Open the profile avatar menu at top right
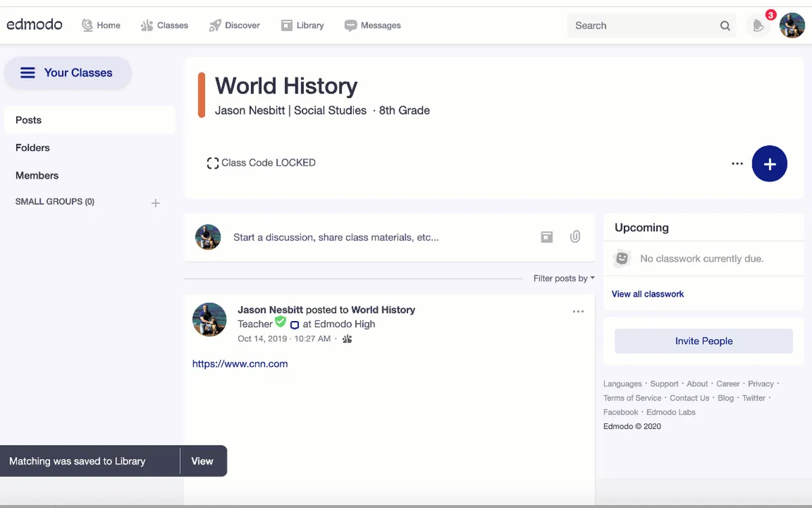Screen dimensions: 812x508 (792, 26)
